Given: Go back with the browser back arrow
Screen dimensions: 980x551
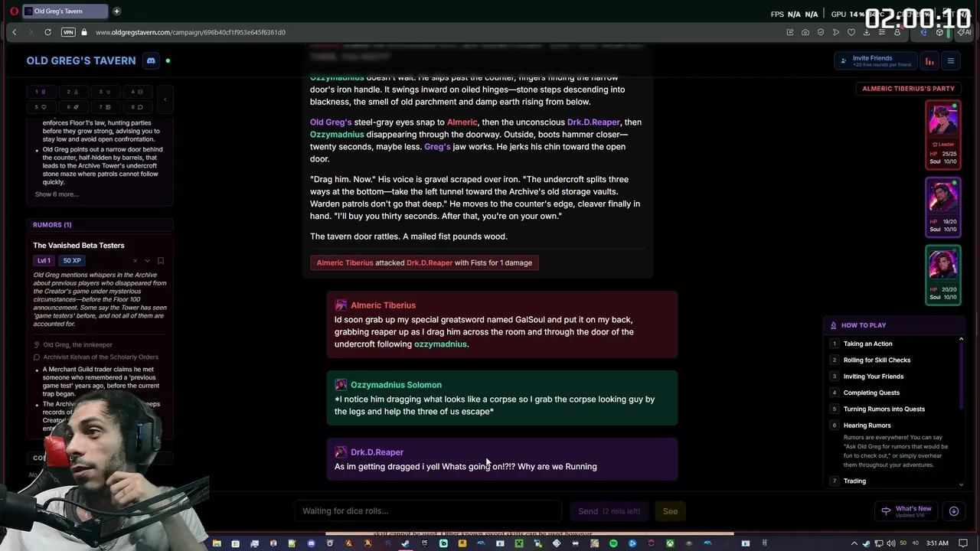Looking at the screenshot, I should click(x=14, y=32).
